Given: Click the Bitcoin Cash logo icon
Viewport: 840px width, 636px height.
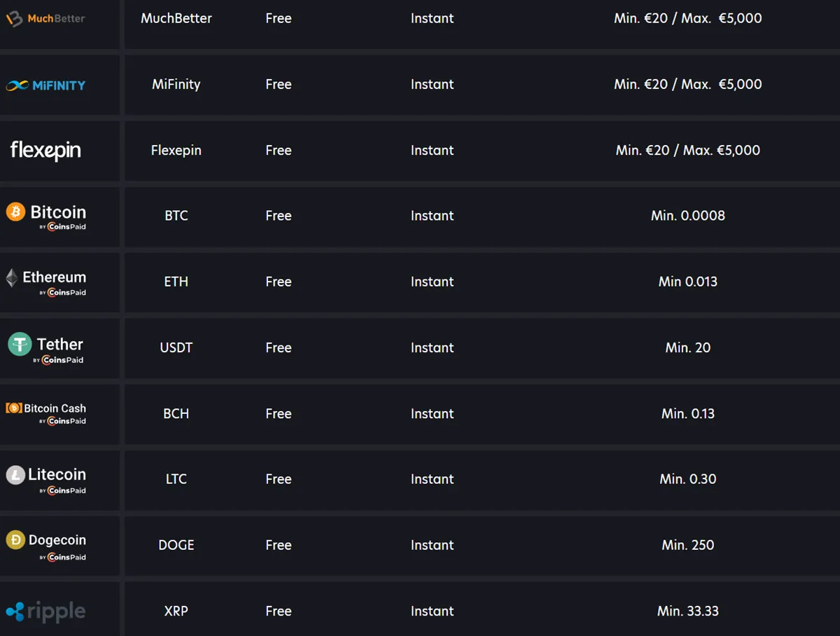Looking at the screenshot, I should 14,408.
